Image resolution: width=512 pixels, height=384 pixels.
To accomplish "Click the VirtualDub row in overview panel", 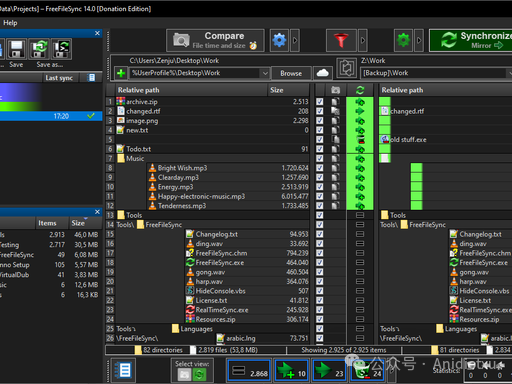I will (51, 275).
